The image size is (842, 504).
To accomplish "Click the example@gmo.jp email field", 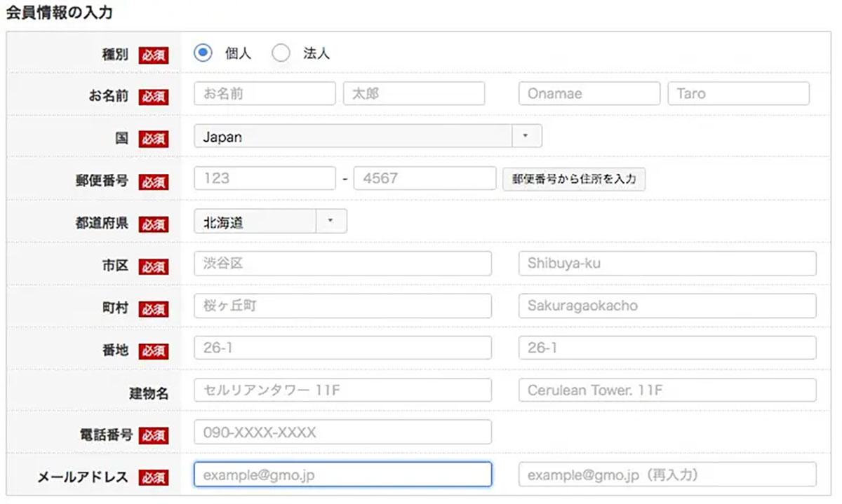I will (343, 475).
